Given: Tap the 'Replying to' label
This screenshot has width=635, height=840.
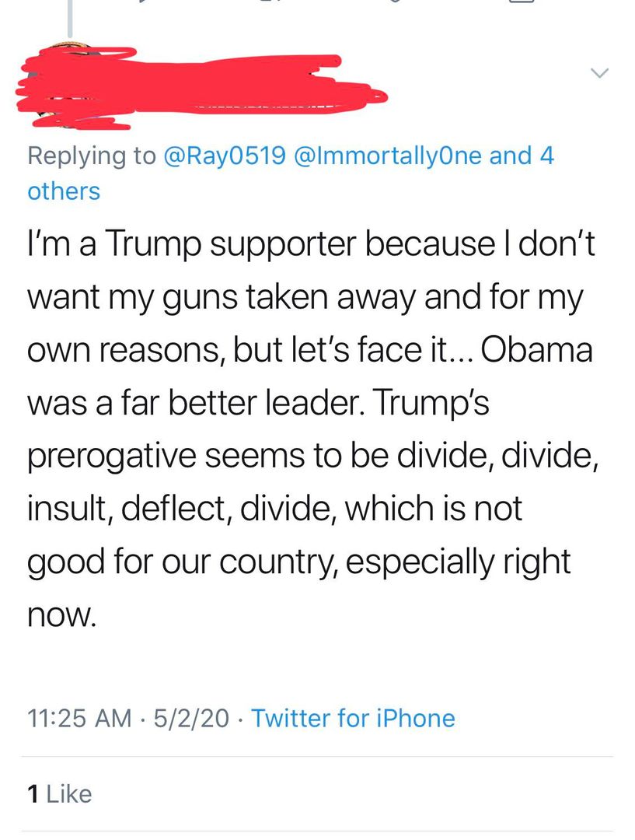Looking at the screenshot, I should 91,156.
